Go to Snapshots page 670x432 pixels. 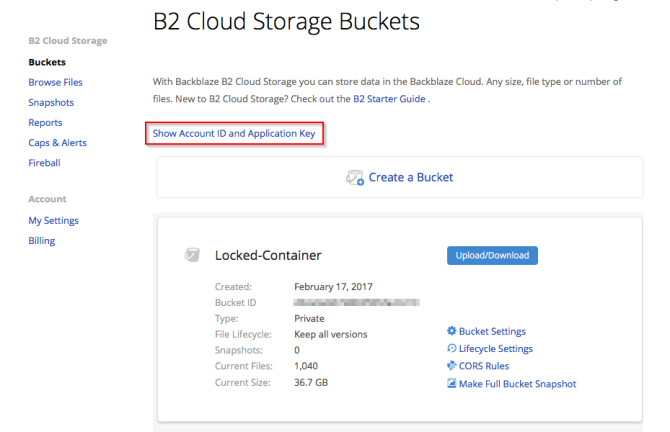click(51, 103)
